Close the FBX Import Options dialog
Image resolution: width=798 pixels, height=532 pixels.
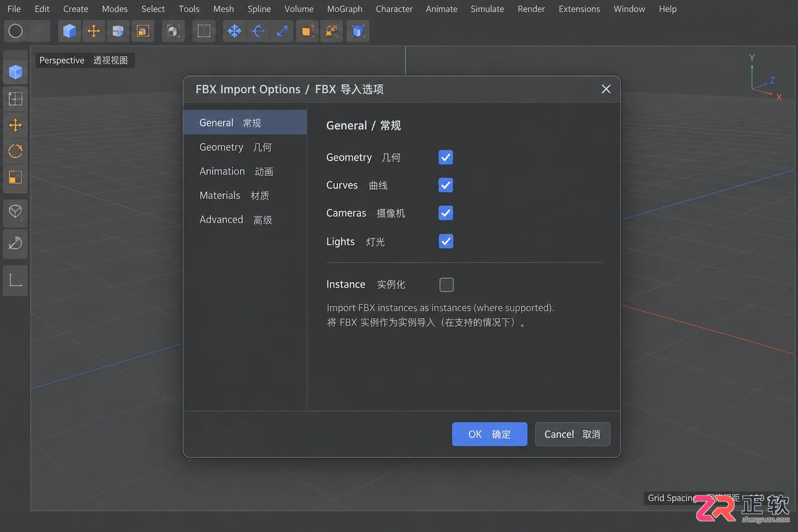click(x=606, y=89)
